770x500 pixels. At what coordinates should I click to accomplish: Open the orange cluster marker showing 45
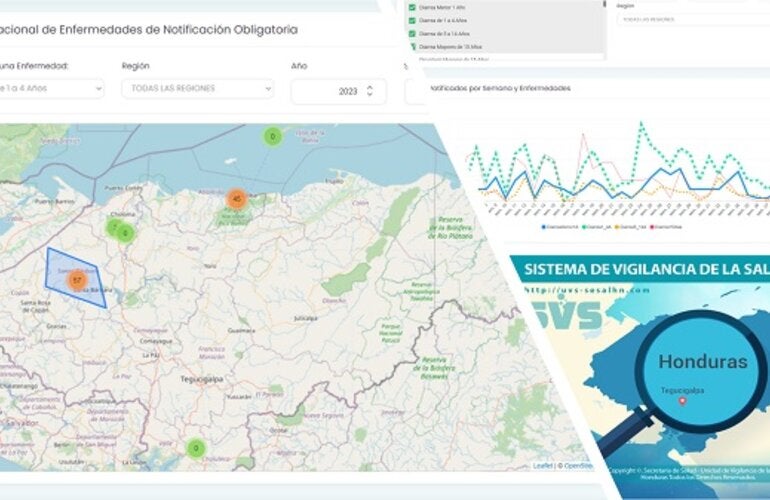pos(237,199)
